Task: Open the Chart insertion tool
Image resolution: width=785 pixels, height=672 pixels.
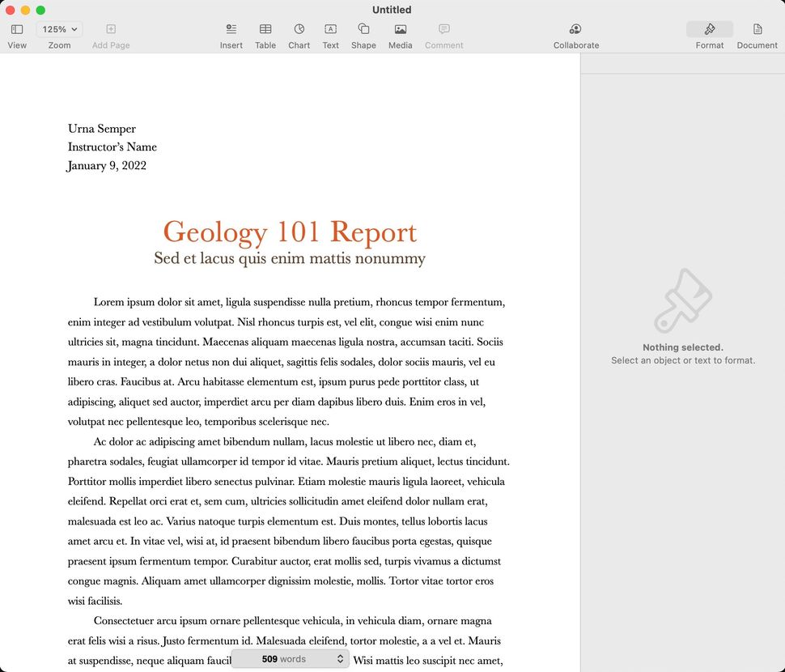Action: (299, 32)
